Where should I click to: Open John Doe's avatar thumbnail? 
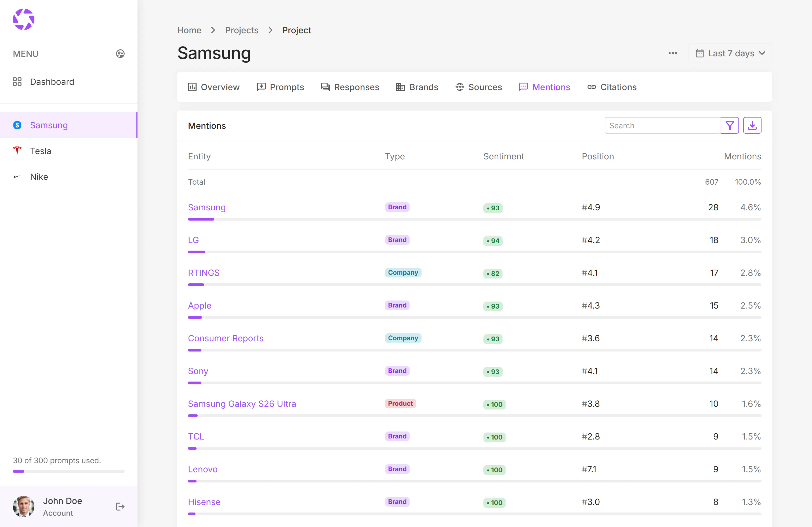tap(24, 507)
